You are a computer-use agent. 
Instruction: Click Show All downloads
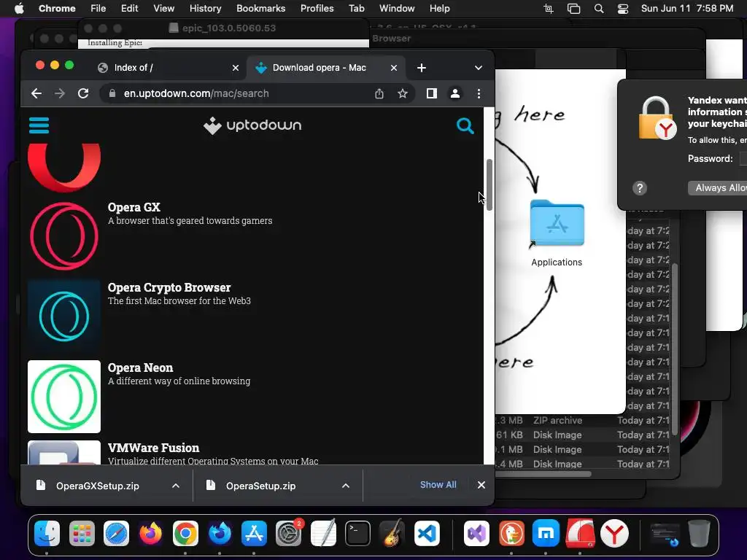pos(438,485)
